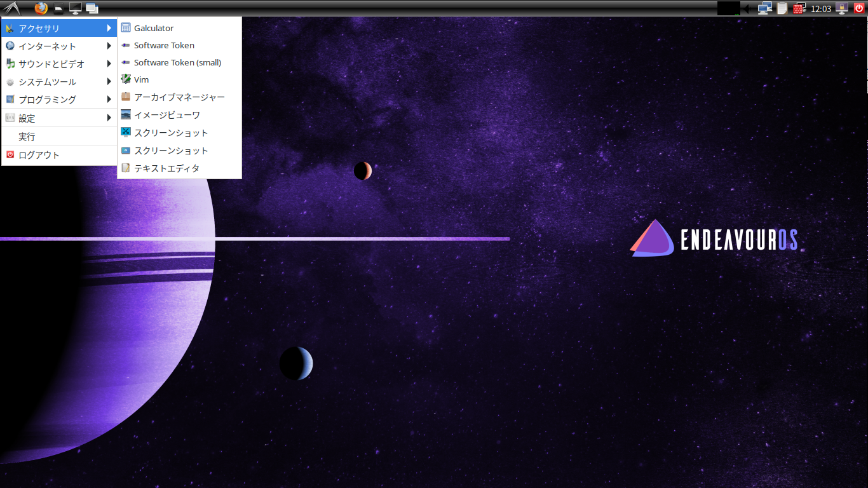
Task: Expand the プログラミング submenu
Action: [59, 99]
